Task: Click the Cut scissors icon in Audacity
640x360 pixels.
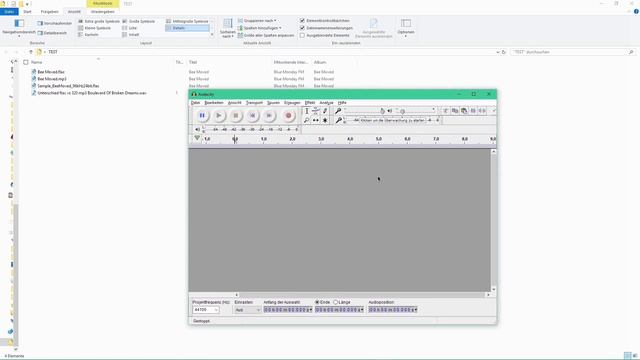Action: click(x=446, y=111)
